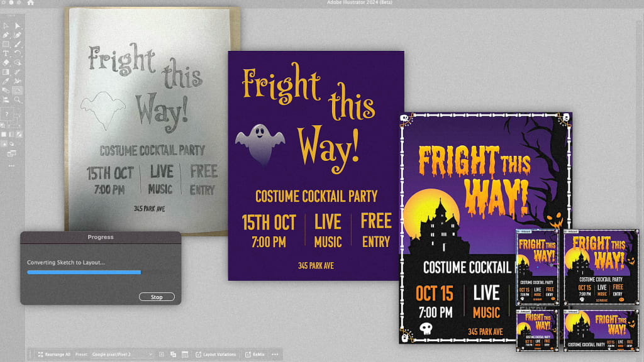
Task: Click the Layout Variations button
Action: pyautogui.click(x=216, y=354)
